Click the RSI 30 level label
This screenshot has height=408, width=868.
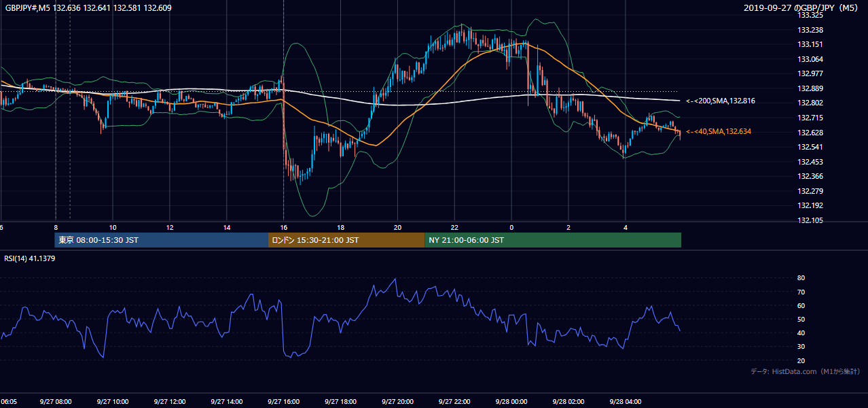(801, 347)
